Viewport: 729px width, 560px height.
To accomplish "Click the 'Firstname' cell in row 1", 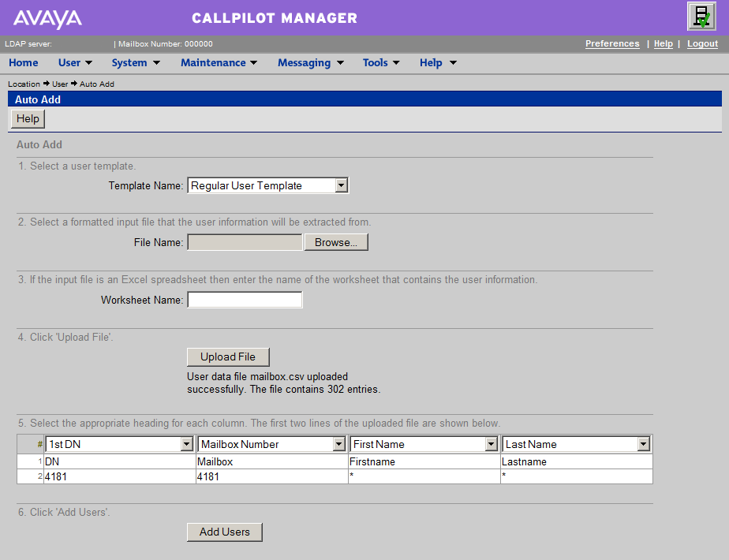I will pyautogui.click(x=424, y=461).
